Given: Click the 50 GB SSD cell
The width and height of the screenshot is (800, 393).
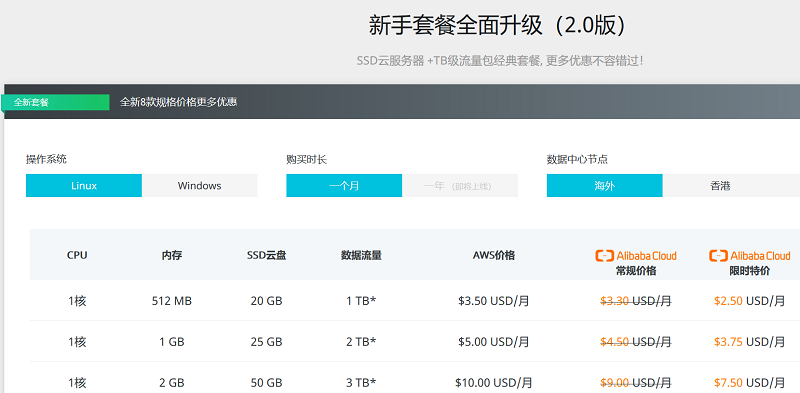Looking at the screenshot, I should [x=266, y=383].
